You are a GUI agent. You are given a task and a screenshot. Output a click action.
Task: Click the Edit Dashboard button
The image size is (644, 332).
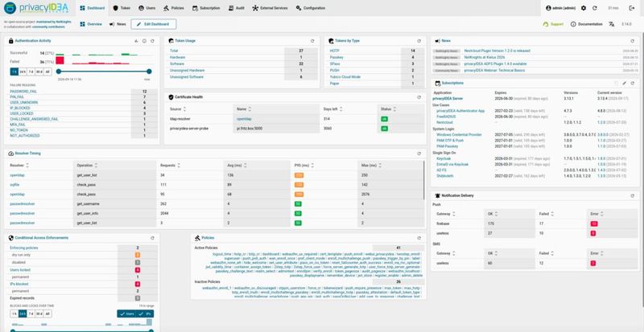[x=154, y=24]
